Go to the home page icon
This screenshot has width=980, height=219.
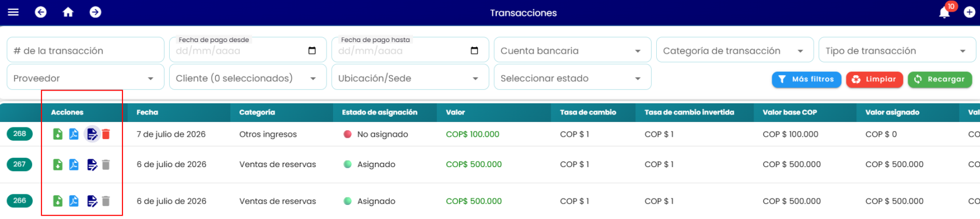(x=68, y=12)
